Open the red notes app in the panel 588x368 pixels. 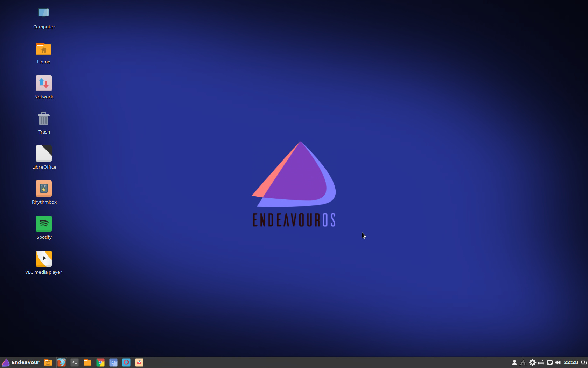(139, 362)
